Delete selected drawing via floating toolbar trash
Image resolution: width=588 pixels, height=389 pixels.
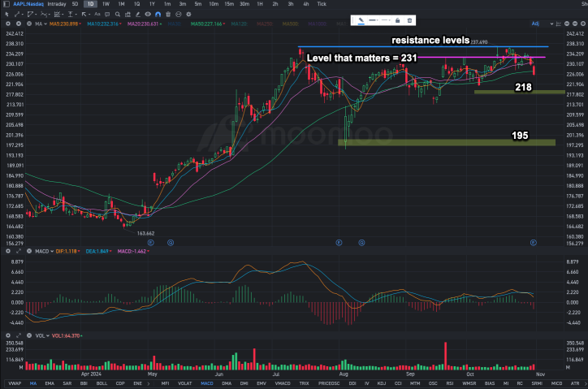pos(409,20)
